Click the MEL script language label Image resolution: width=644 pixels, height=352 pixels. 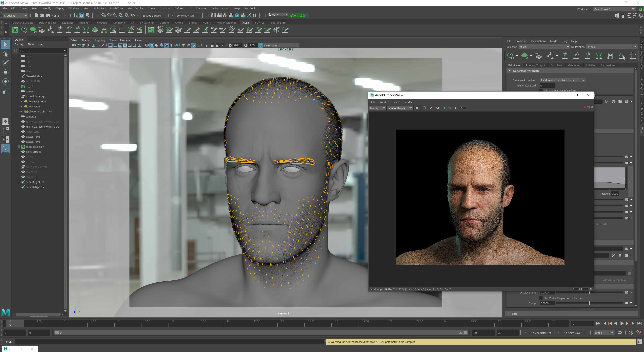(9, 341)
